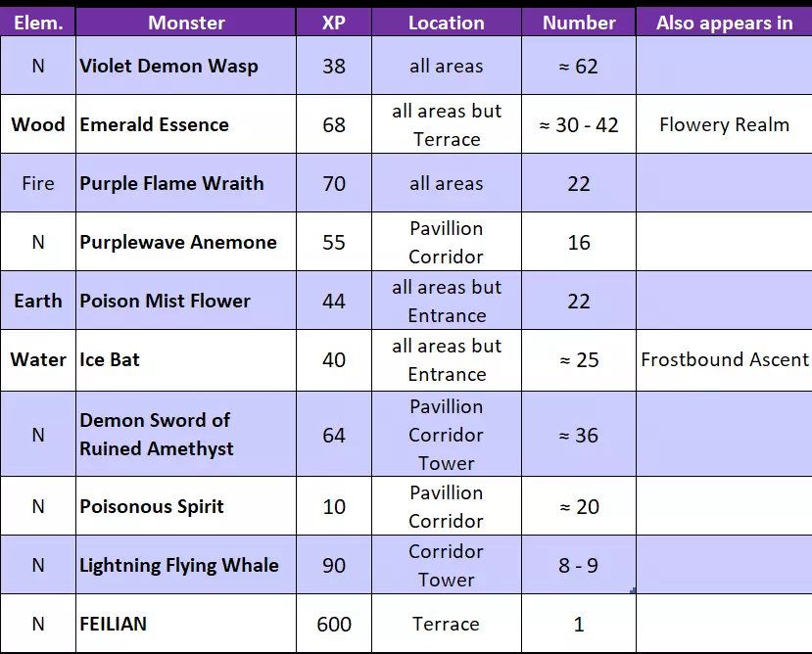Click the "Elem." header cell
This screenshot has width=812, height=654.
click(x=38, y=23)
